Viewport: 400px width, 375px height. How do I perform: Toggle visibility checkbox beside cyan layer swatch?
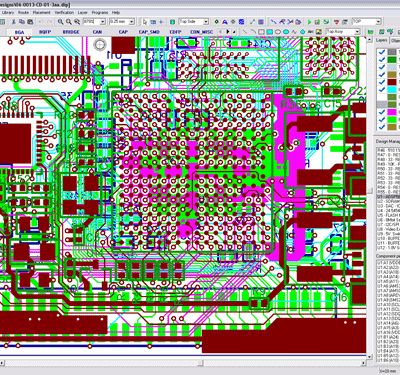(x=382, y=89)
